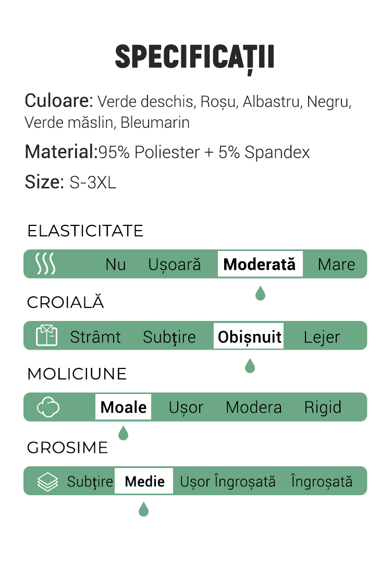Select the Obișnuit fit option
The height and width of the screenshot is (574, 392).
(x=249, y=336)
